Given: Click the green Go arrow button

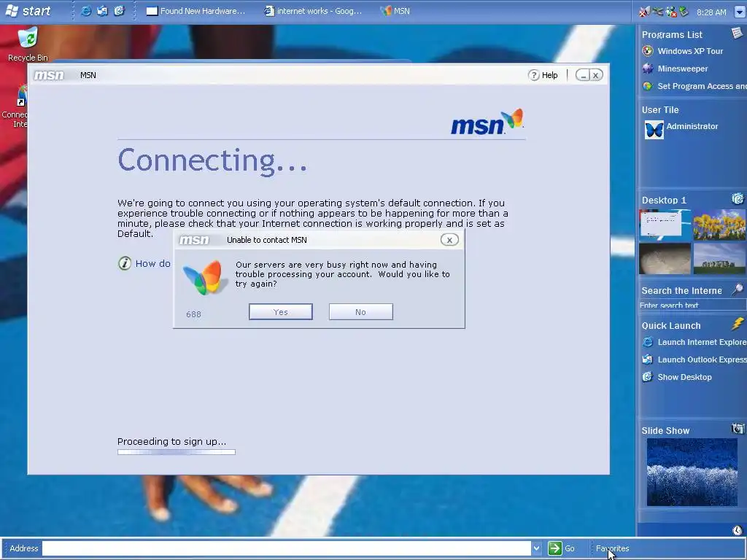Looking at the screenshot, I should (x=554, y=548).
